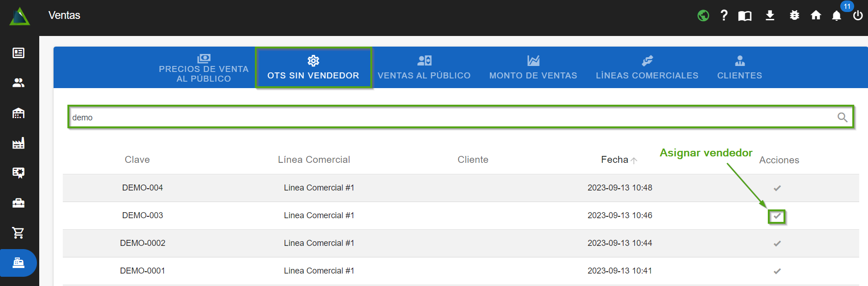Open the help question mark icon
The image size is (868, 286).
pyautogui.click(x=724, y=16)
